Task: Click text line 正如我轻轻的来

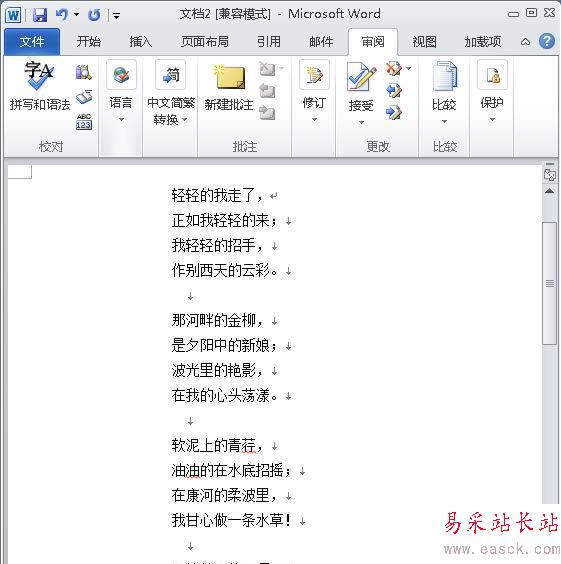Action: (x=224, y=220)
